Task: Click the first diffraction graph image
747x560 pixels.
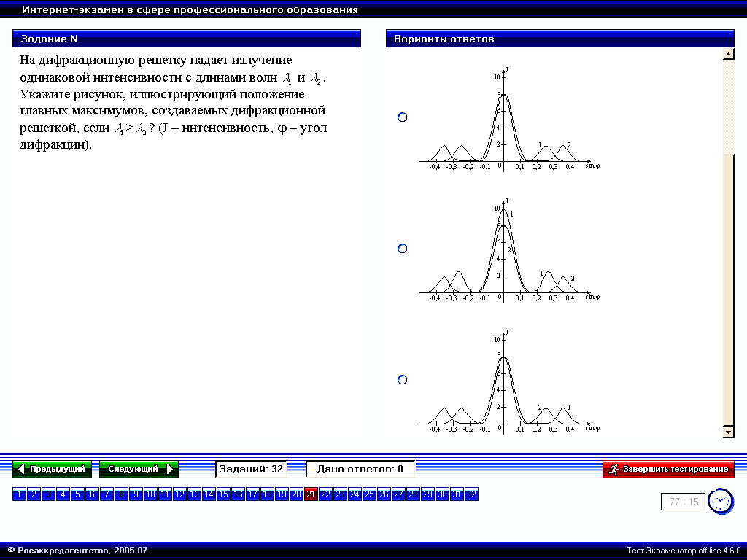Action: (510, 119)
